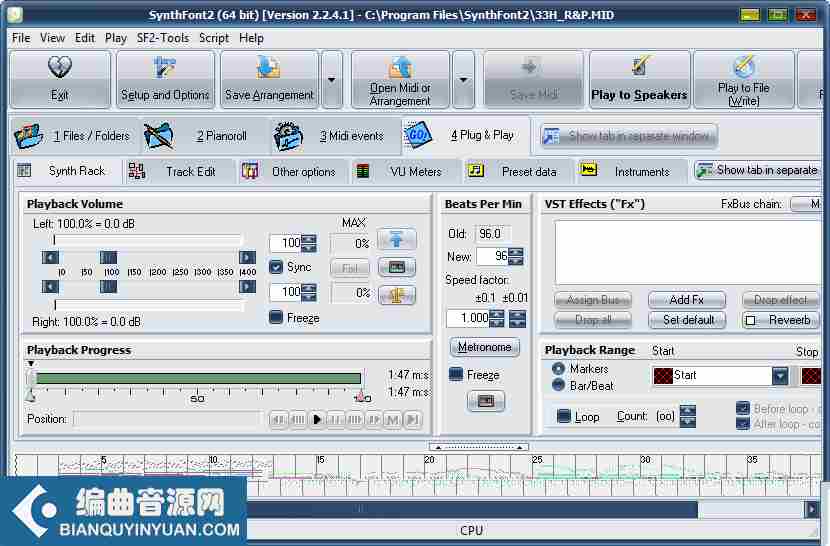Click the Files / Folders tab icon

click(x=28, y=136)
